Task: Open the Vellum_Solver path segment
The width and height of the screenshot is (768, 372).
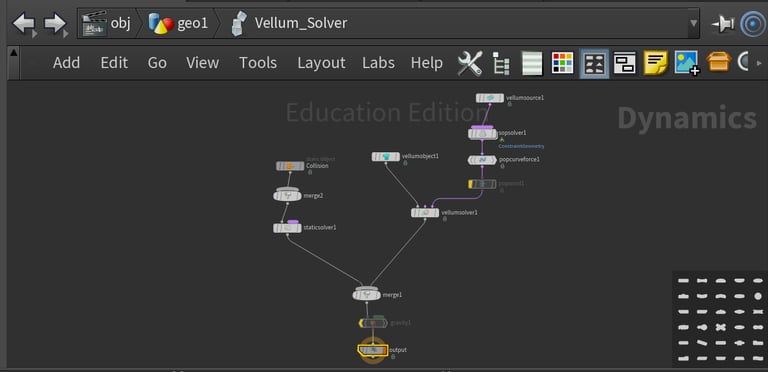Action: tap(289, 23)
